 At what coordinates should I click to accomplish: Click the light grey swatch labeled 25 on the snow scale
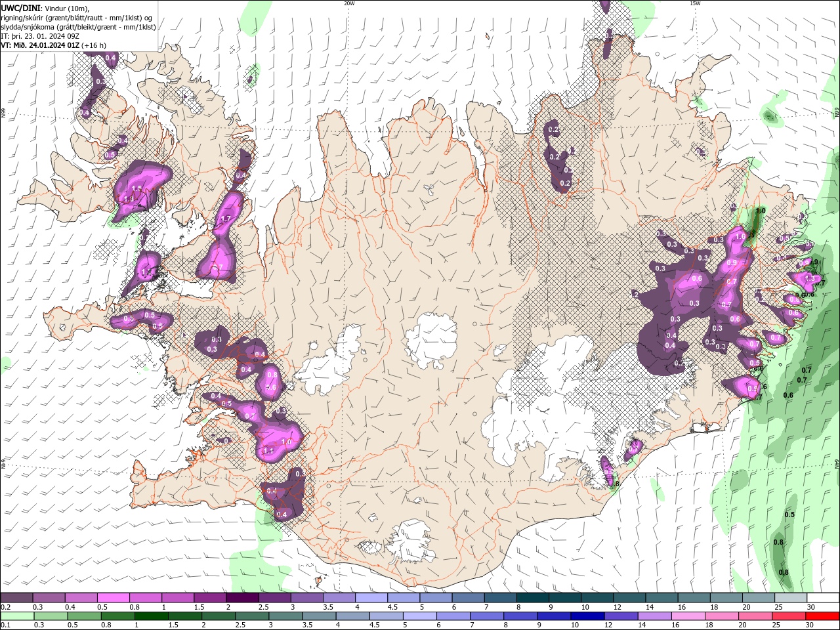tap(791, 598)
